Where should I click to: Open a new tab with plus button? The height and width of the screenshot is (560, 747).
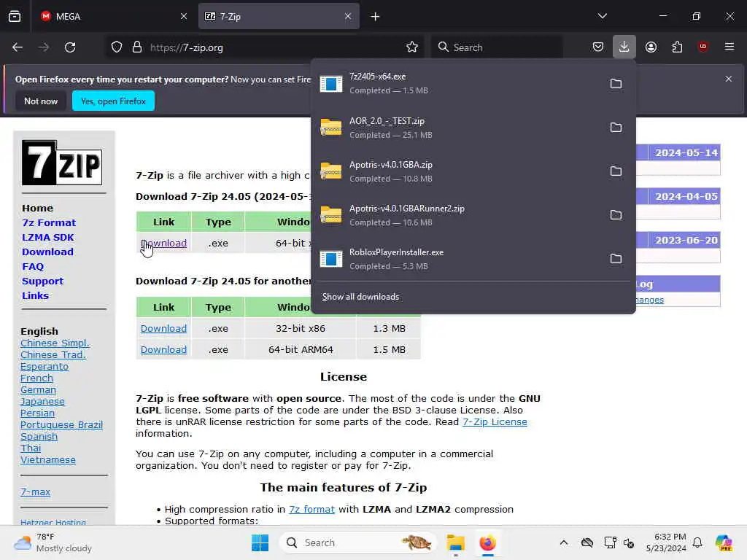click(x=376, y=17)
